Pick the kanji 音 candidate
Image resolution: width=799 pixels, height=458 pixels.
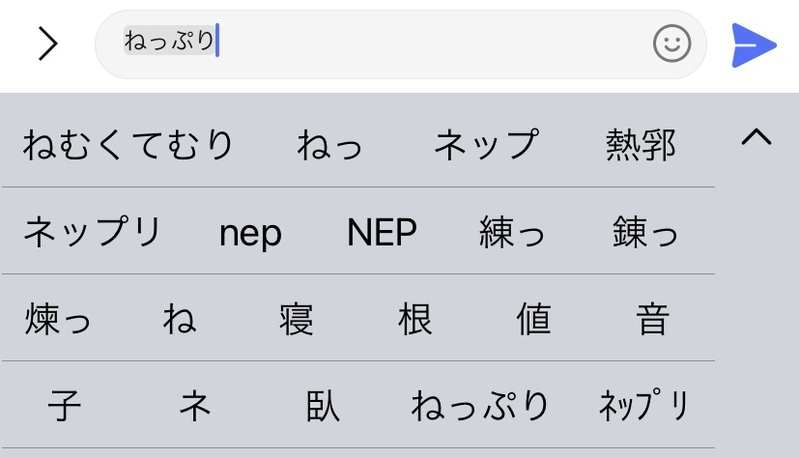tap(652, 320)
